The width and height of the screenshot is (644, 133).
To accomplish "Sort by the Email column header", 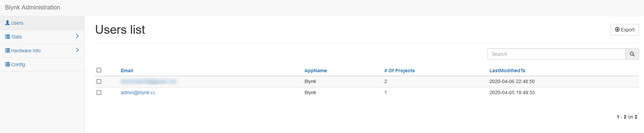I will [127, 71].
